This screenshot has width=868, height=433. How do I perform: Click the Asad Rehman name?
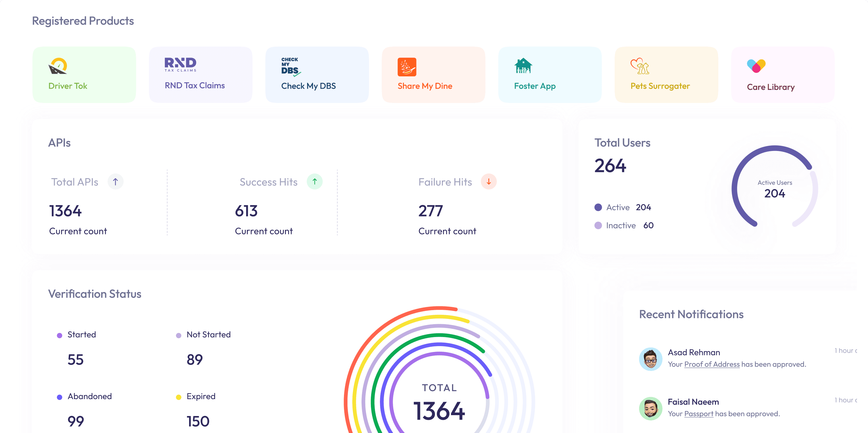click(x=694, y=353)
